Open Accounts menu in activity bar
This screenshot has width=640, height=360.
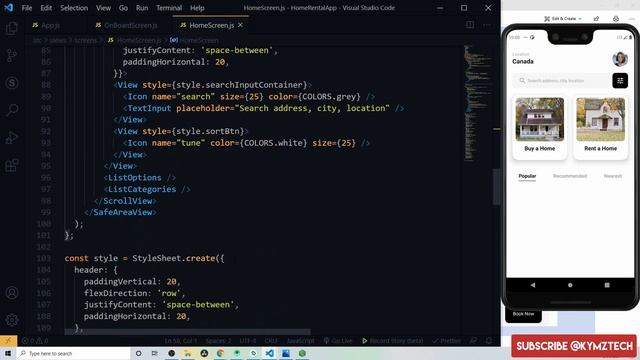pos(12,293)
